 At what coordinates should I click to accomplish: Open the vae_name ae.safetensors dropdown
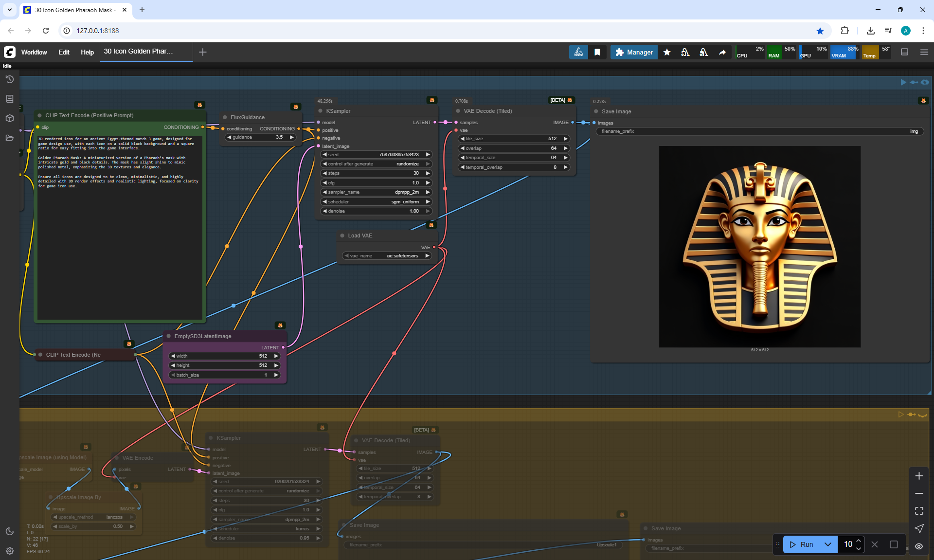coord(387,256)
